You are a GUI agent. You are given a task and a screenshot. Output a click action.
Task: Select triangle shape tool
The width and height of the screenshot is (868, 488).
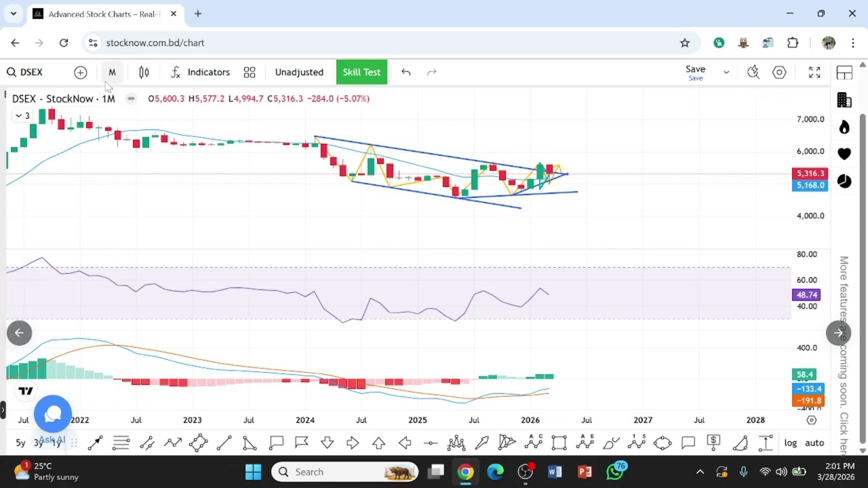(250, 443)
